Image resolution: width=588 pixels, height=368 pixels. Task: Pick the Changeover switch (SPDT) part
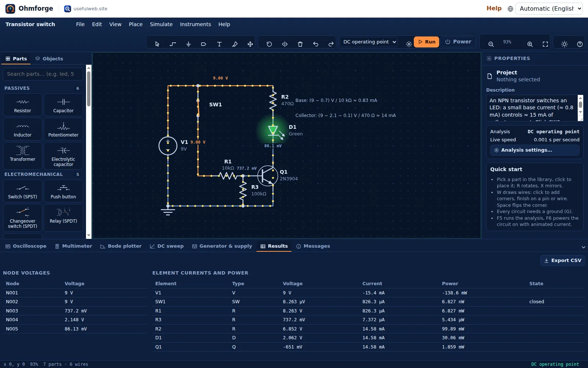(22, 218)
